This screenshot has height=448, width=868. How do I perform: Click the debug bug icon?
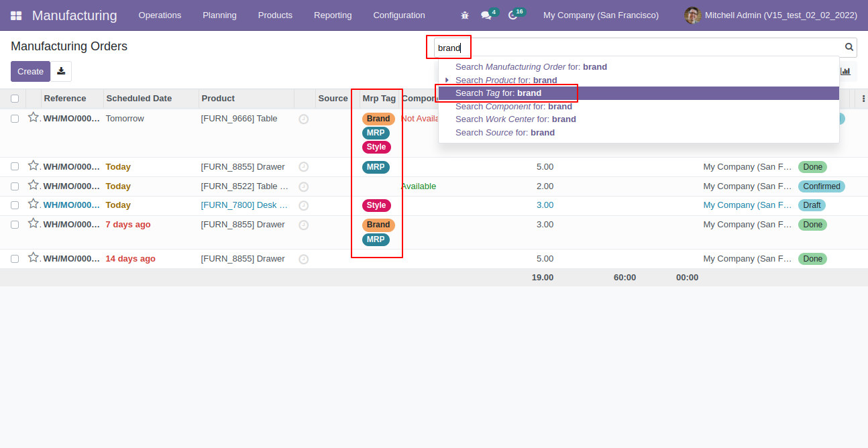coord(465,15)
